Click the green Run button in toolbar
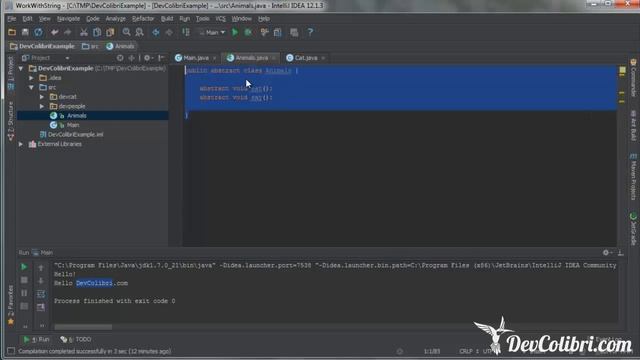640x360 pixels. tap(235, 32)
